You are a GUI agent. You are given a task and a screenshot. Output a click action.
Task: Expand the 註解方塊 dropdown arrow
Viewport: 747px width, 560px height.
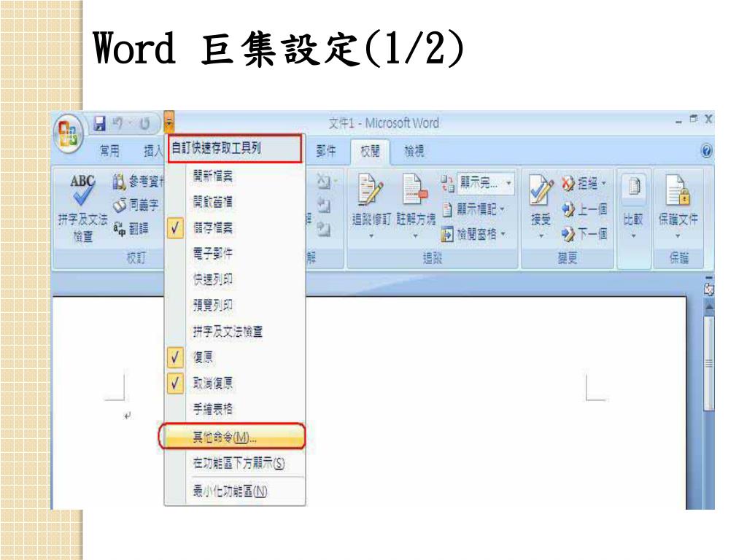pyautogui.click(x=415, y=236)
